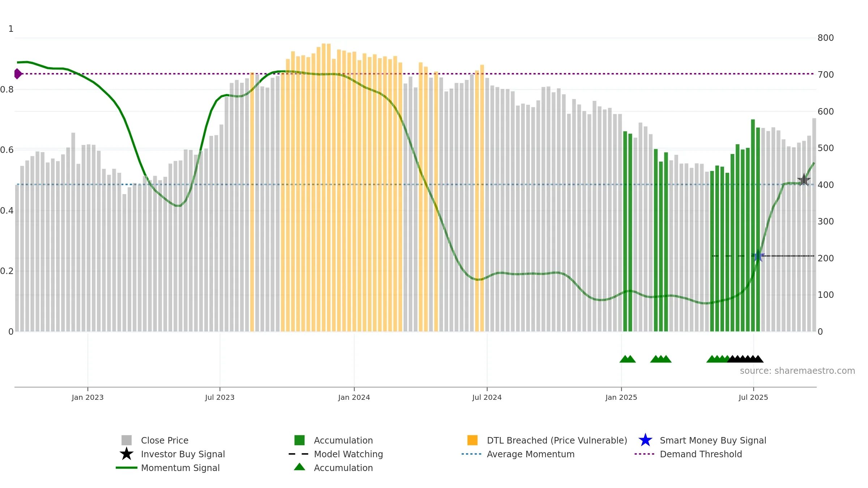
Task: Click the blue Smart Money Buy Signal star in legend
Action: (x=645, y=440)
